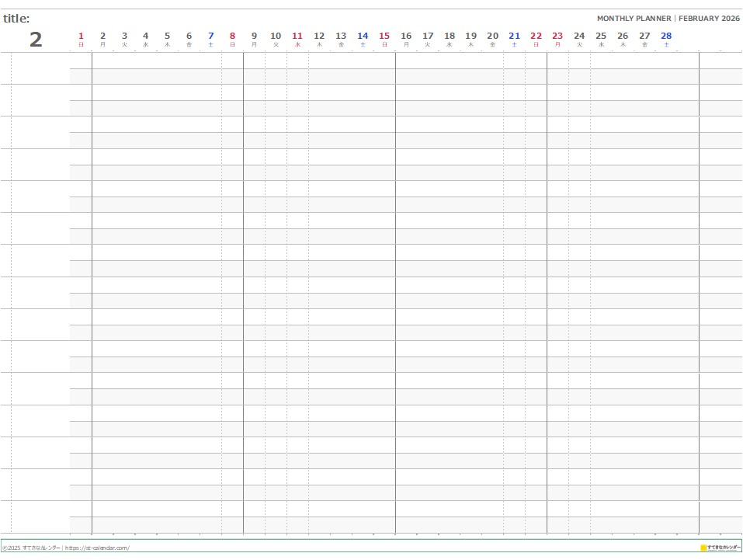Select red Sunday date 1
The width and height of the screenshot is (743, 560).
[81, 36]
